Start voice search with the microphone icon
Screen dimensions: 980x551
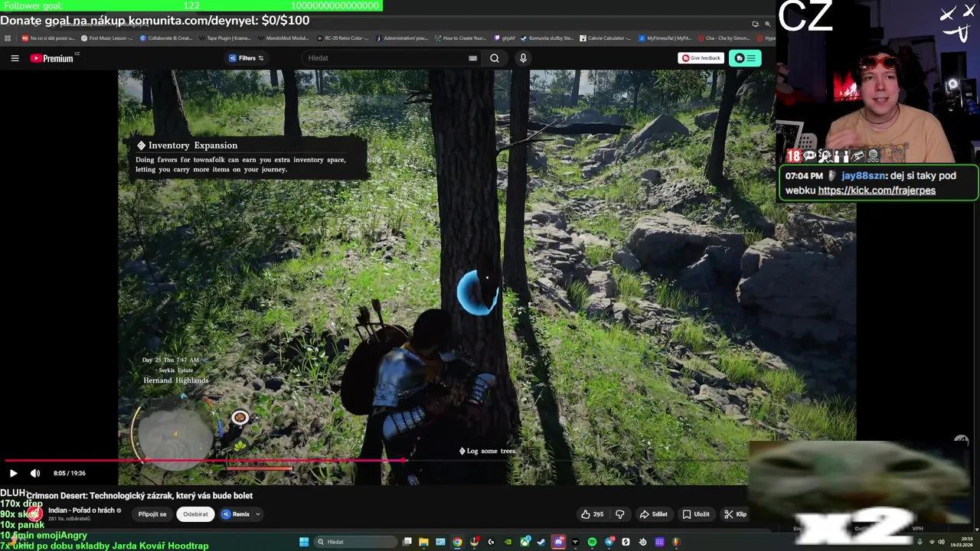click(523, 58)
